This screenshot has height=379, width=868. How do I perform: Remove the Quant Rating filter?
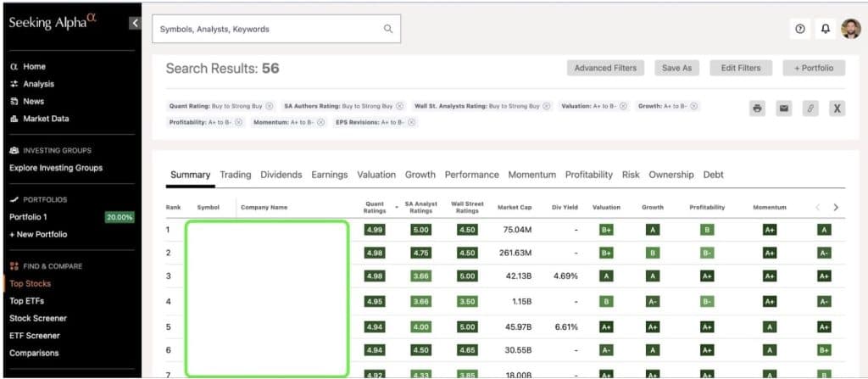click(269, 106)
